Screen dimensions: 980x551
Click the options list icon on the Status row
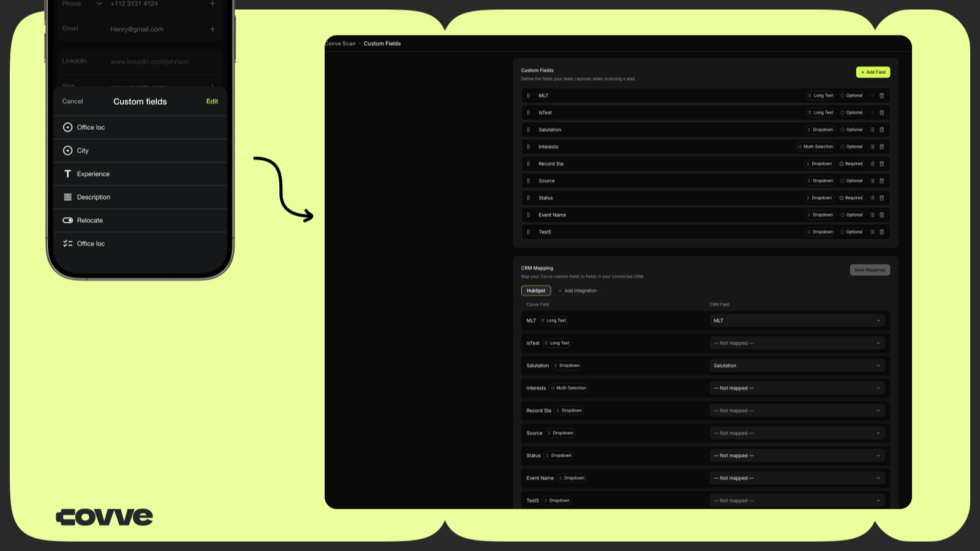(873, 198)
